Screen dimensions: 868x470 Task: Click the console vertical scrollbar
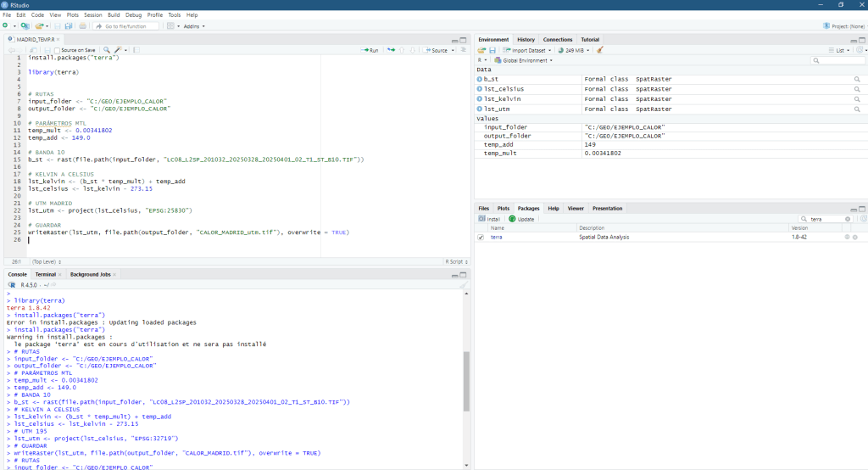465,382
